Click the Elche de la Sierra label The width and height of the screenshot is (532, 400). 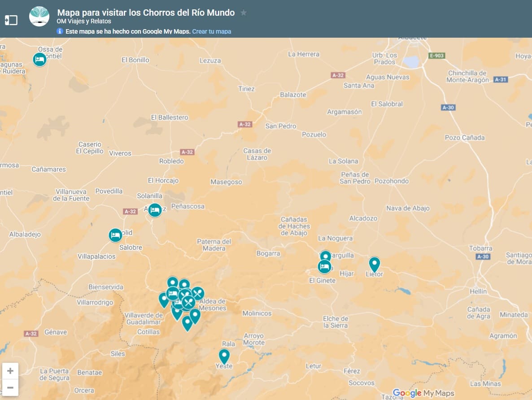[335, 322]
